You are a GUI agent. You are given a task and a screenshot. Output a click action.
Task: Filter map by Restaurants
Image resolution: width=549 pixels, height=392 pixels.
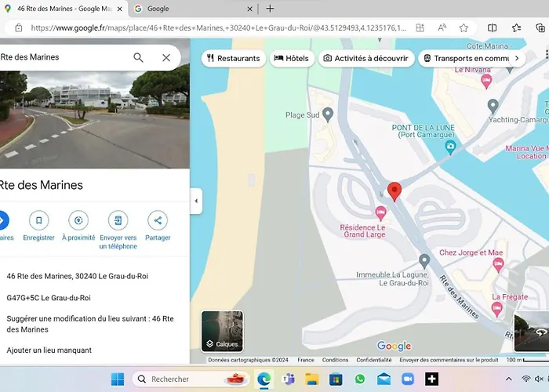pyautogui.click(x=233, y=58)
